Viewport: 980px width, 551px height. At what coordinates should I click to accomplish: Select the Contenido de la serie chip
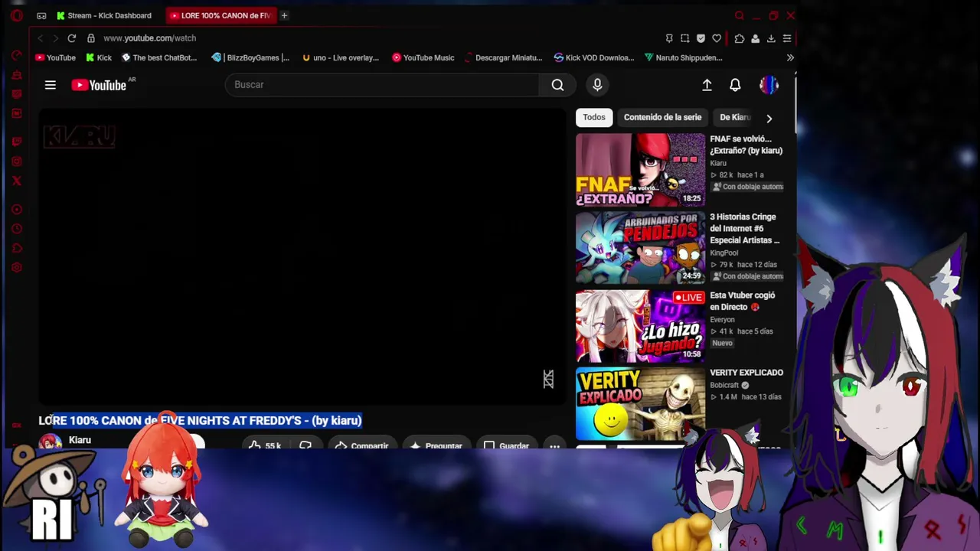[x=662, y=117]
